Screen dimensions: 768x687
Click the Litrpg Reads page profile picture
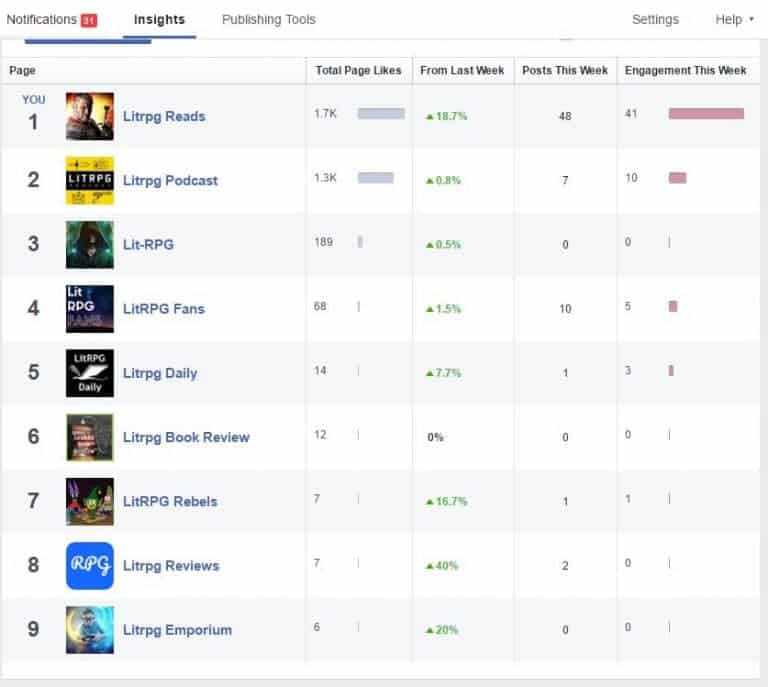pyautogui.click(x=89, y=116)
